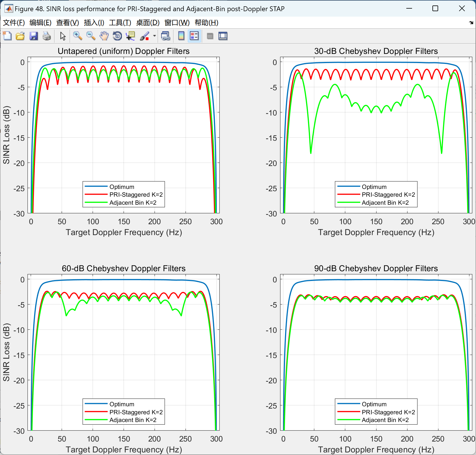This screenshot has height=455, width=476.
Task: Select Optimum legend entry in untapered plot
Action: [122, 187]
